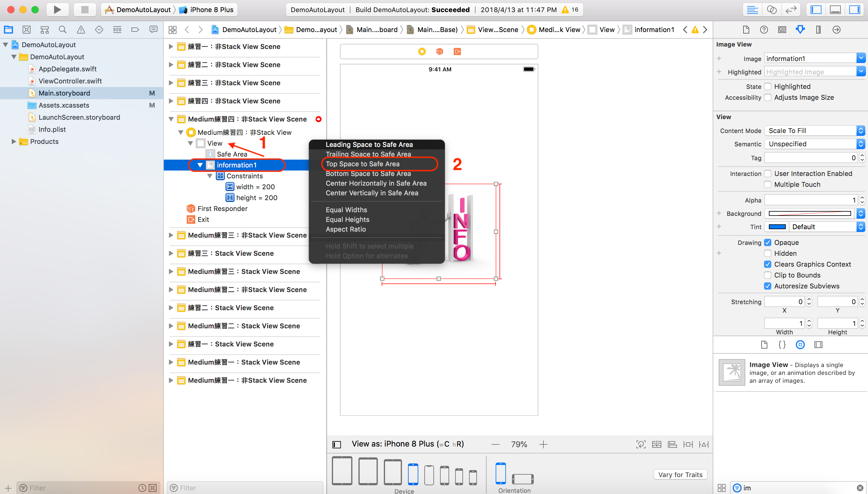Open the Add New Constraints menu
Image resolution: width=868 pixels, height=494 pixels.
click(688, 444)
